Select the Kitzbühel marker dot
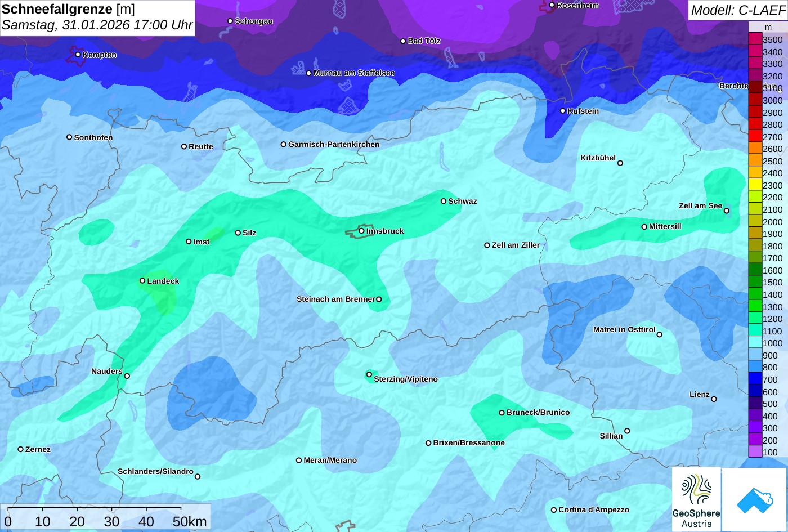788x532 pixels. pos(620,163)
